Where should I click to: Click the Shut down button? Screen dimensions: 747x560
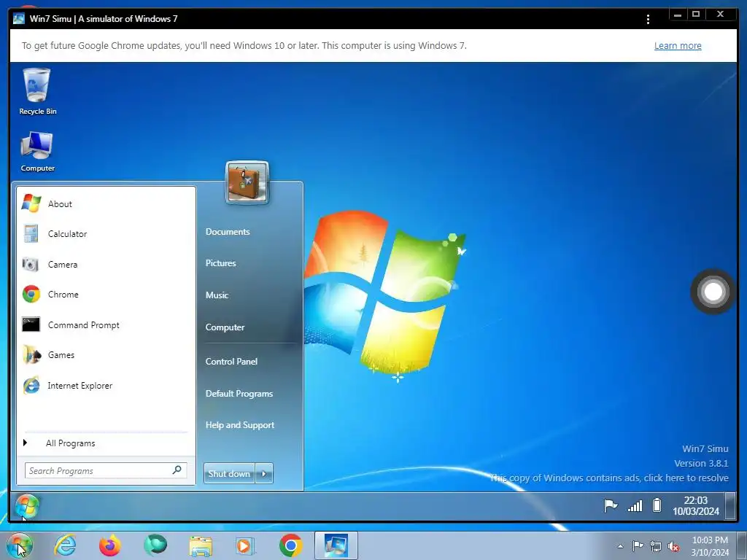(x=229, y=473)
